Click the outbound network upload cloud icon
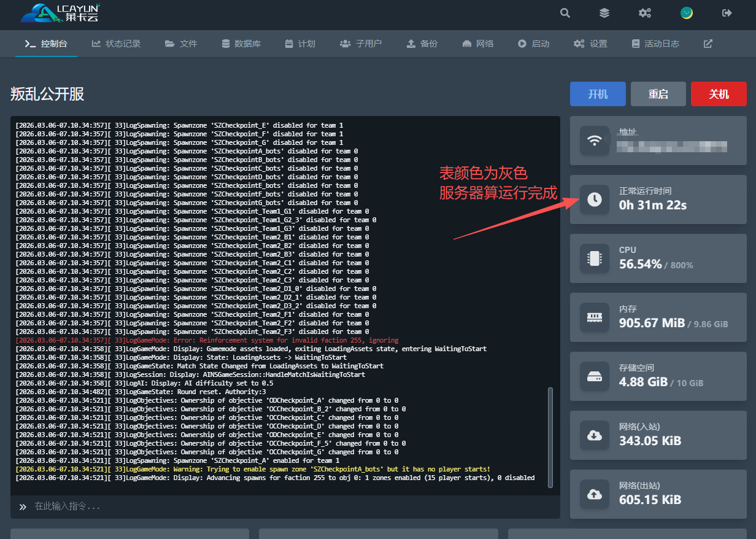Screen dimensions: 756x539 point(595,494)
